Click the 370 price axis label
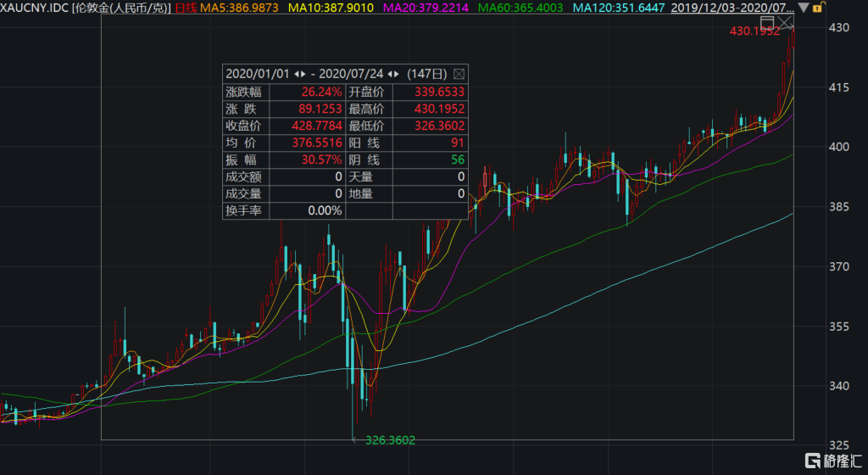The height and width of the screenshot is (475, 868). (839, 266)
